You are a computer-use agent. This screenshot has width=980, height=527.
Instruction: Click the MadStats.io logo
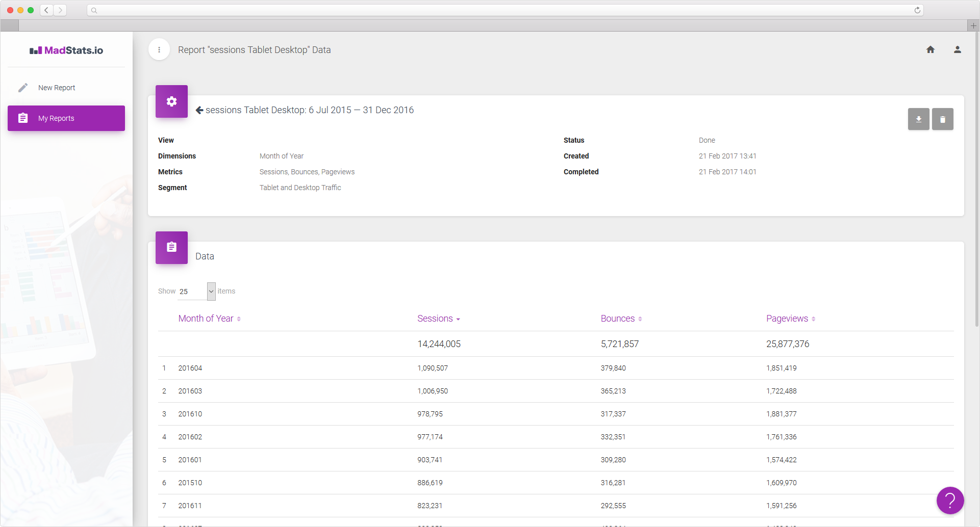[66, 50]
